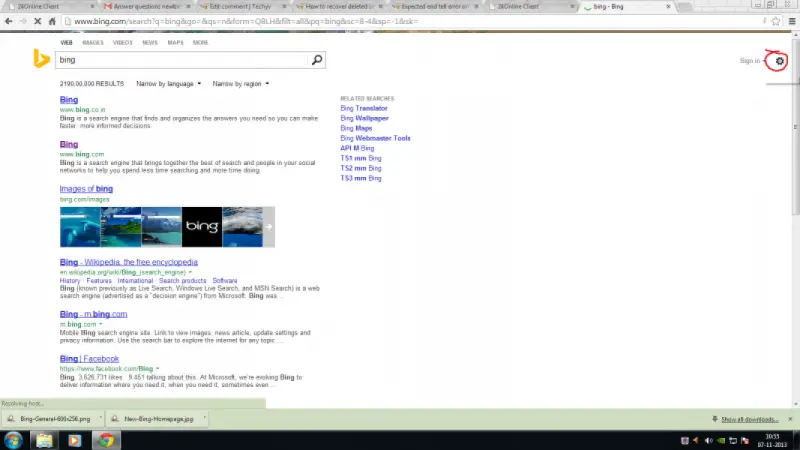The height and width of the screenshot is (450, 800).
Task: Switch to Answer questions Gmail tab
Action: coord(145,7)
